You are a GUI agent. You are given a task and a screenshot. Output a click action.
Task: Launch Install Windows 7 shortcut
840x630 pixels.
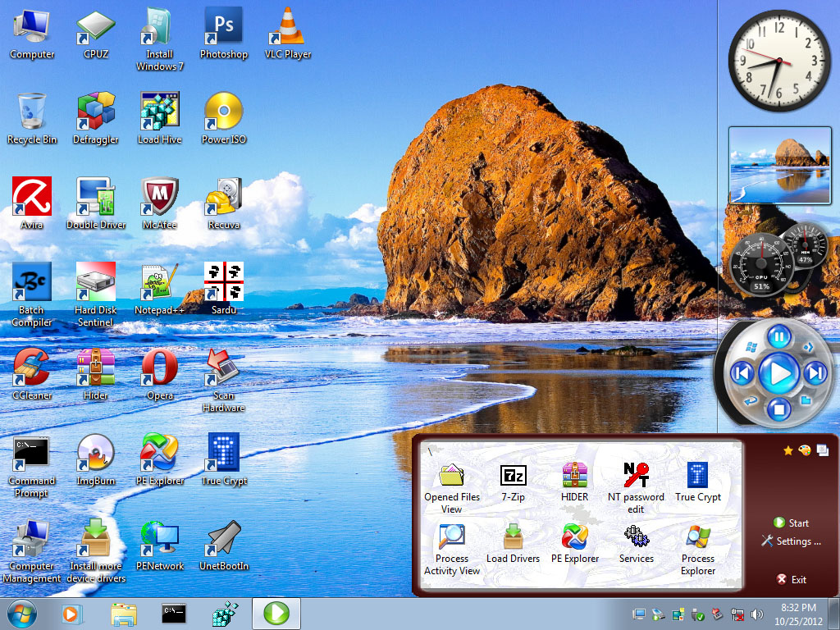pos(160,39)
